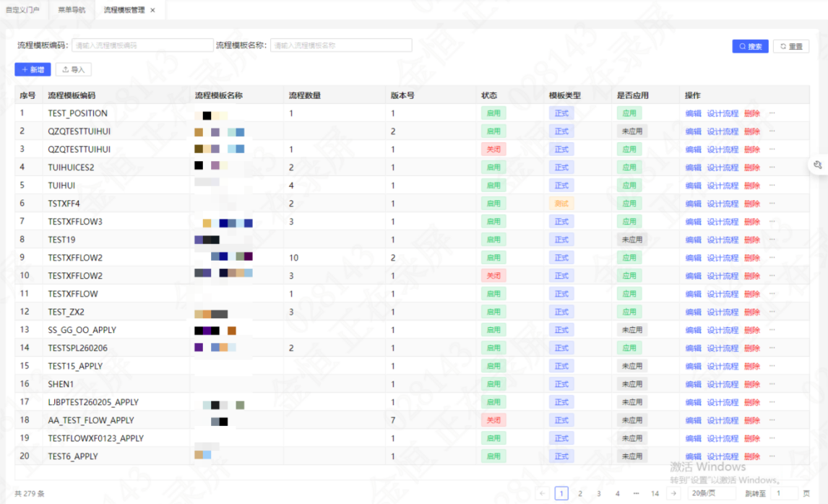Open more actions for TEST15_APPLY row
828x504 pixels.
pos(772,366)
